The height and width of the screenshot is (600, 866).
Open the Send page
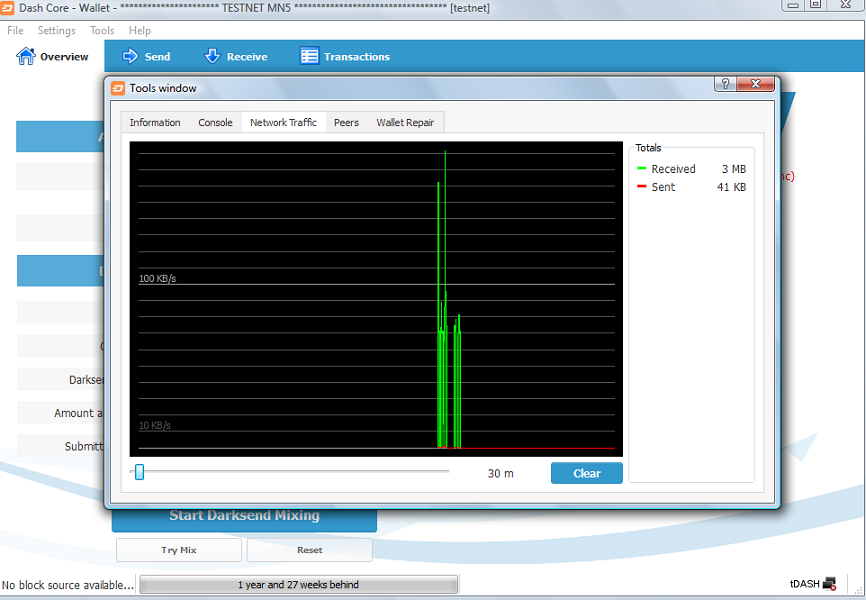(146, 56)
